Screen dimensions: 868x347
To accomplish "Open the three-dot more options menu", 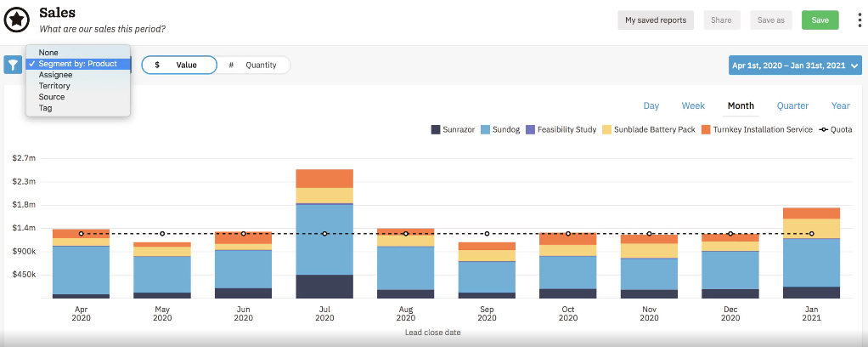I will point(860,20).
